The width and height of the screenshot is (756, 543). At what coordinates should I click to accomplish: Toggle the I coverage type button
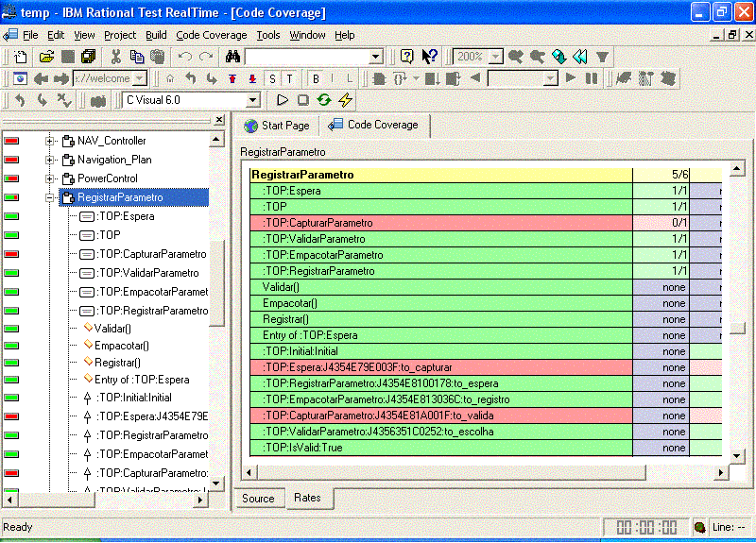[333, 79]
